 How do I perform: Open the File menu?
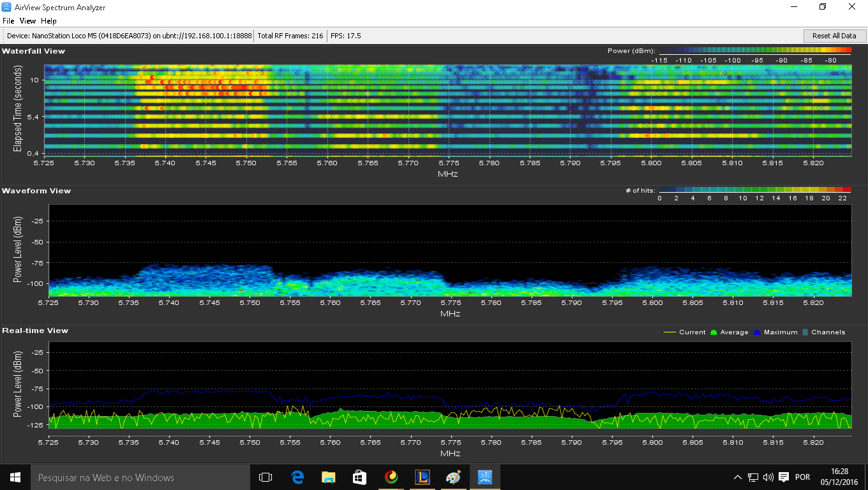(8, 21)
